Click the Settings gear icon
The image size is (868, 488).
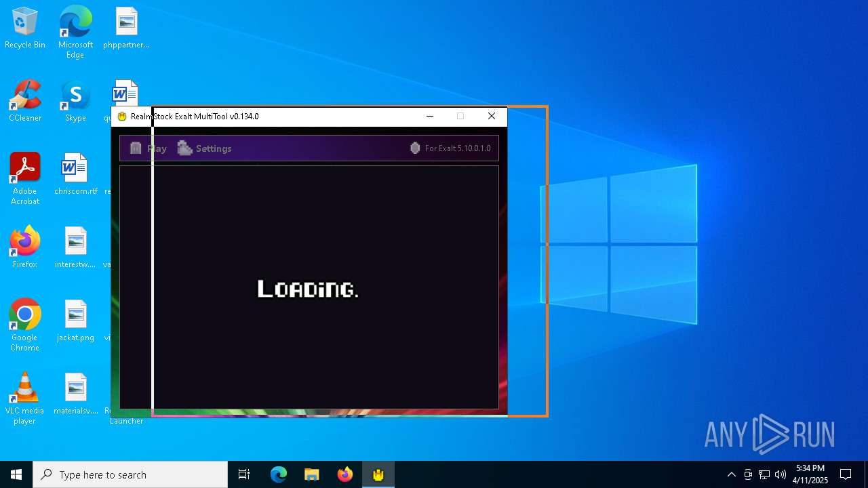tap(184, 148)
